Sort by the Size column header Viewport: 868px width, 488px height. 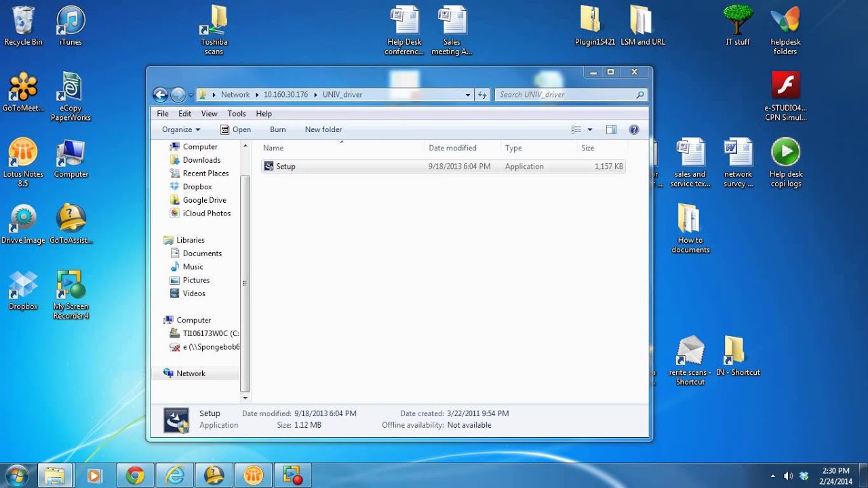(602, 148)
